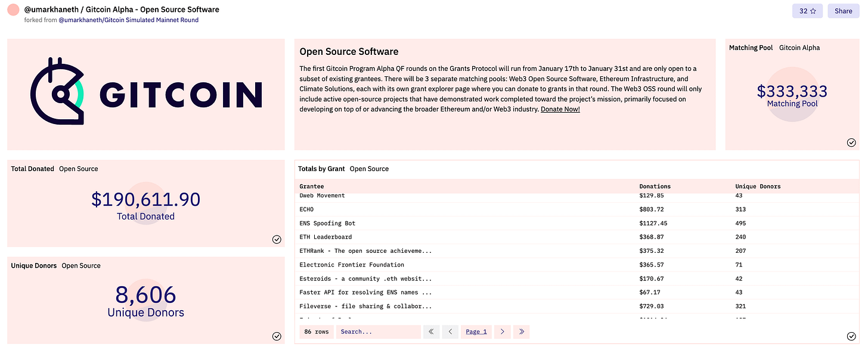Open the Donate Now! link
Viewport: 868px width, 350px height.
[x=560, y=109]
